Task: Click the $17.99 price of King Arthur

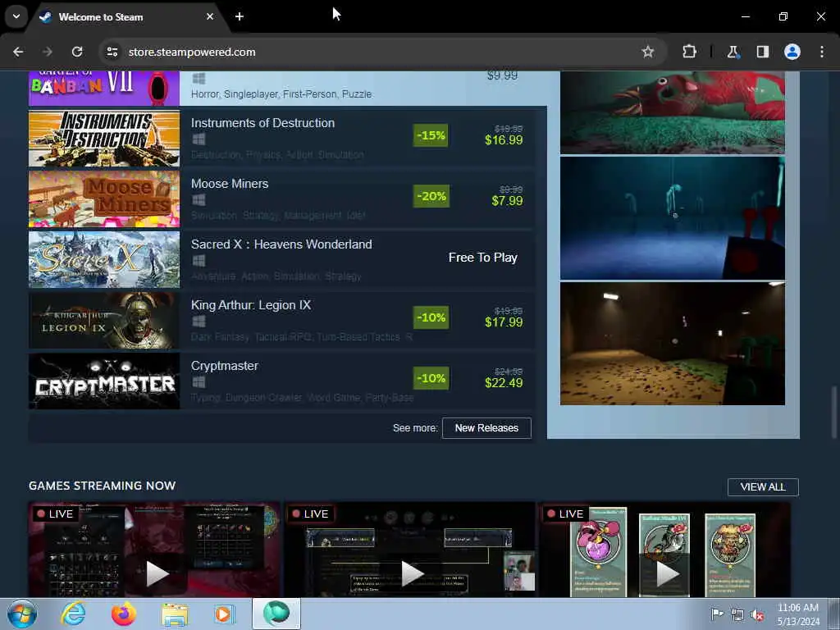Action: coord(504,322)
